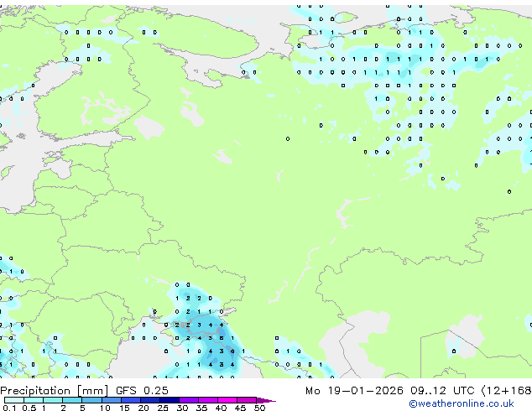The height and width of the screenshot is (411, 532).
Task: Click the '30' legend label
Action: [x=182, y=408]
